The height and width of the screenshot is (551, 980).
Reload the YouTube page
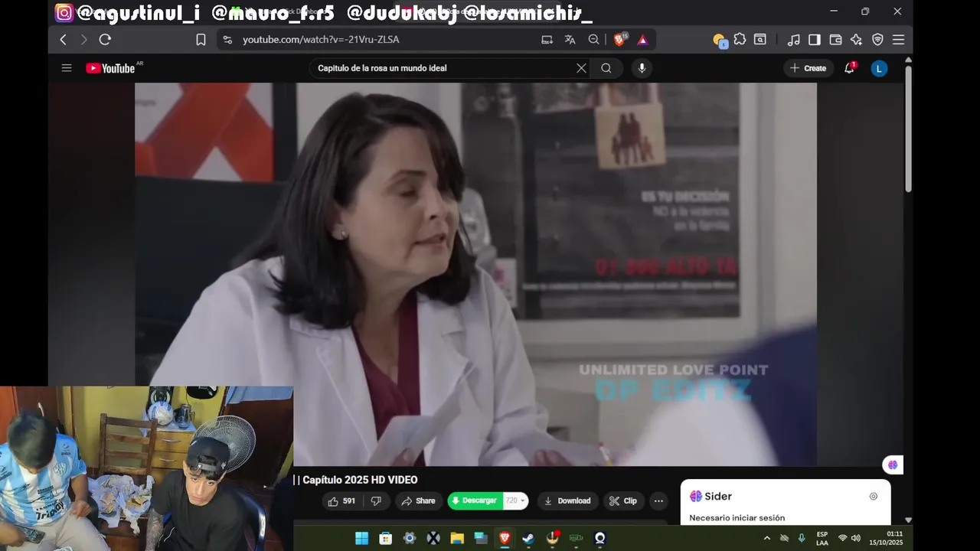[x=106, y=40]
